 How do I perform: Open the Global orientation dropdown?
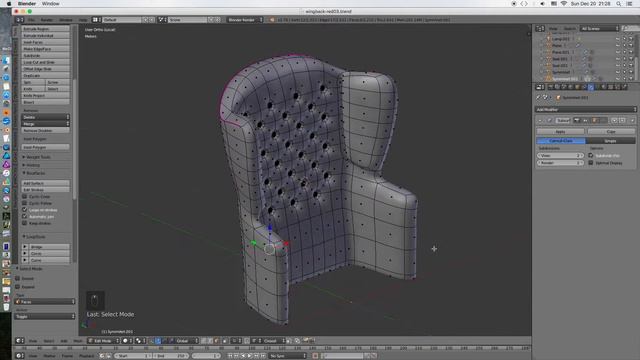(x=187, y=341)
